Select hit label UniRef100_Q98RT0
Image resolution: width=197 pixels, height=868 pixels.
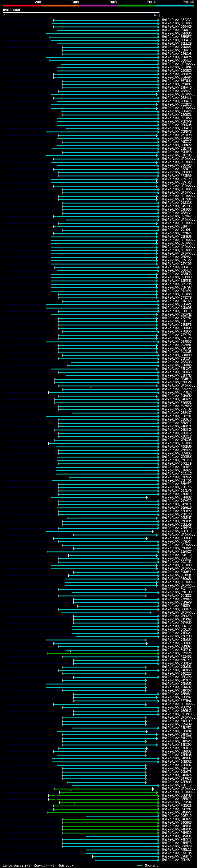177,857
